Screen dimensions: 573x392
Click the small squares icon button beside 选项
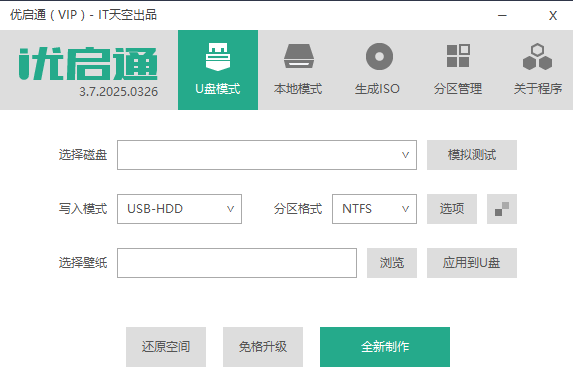pos(502,209)
